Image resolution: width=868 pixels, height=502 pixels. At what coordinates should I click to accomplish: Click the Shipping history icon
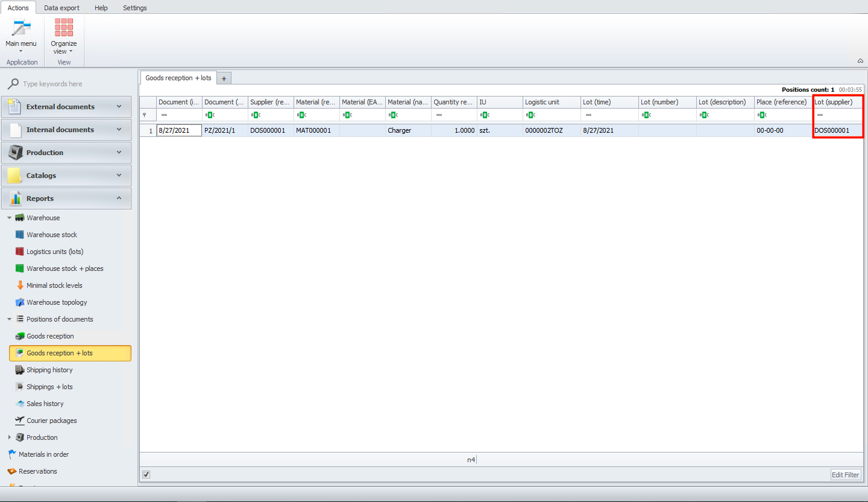pyautogui.click(x=20, y=370)
